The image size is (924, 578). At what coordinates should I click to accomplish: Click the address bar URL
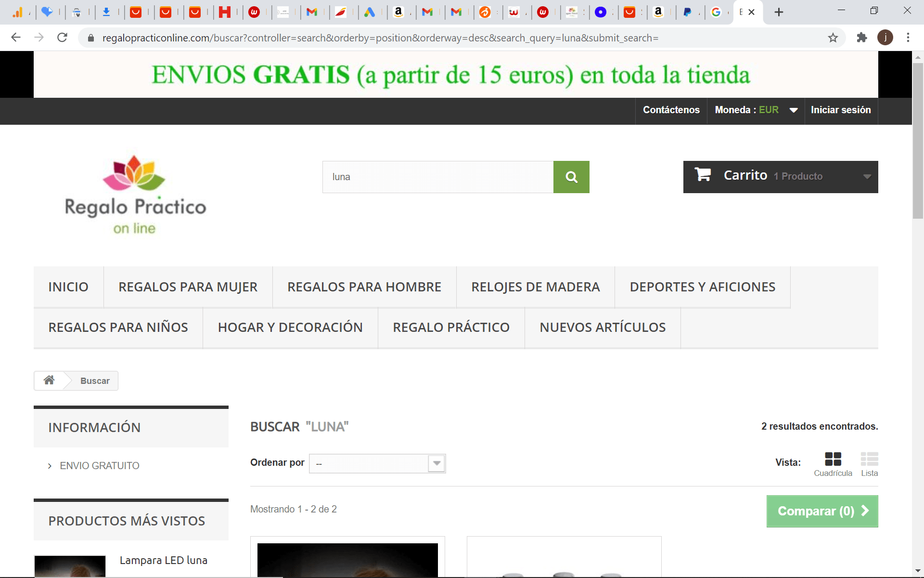pos(380,38)
